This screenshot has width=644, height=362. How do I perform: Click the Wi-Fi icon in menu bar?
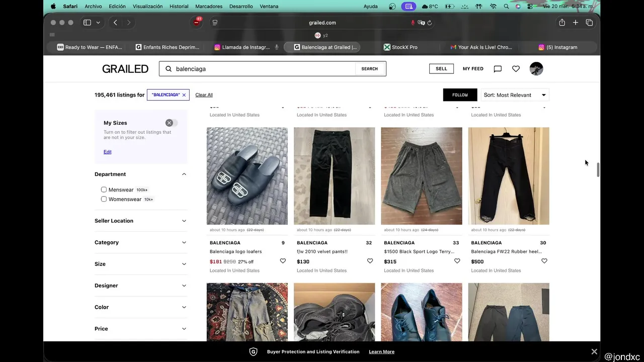(493, 6)
